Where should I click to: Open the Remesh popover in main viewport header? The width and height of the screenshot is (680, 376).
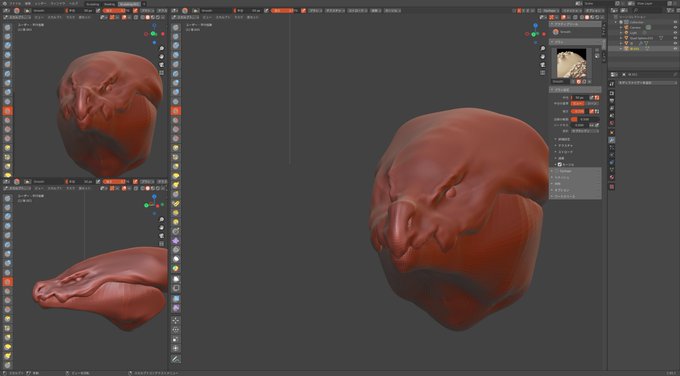coord(572,11)
